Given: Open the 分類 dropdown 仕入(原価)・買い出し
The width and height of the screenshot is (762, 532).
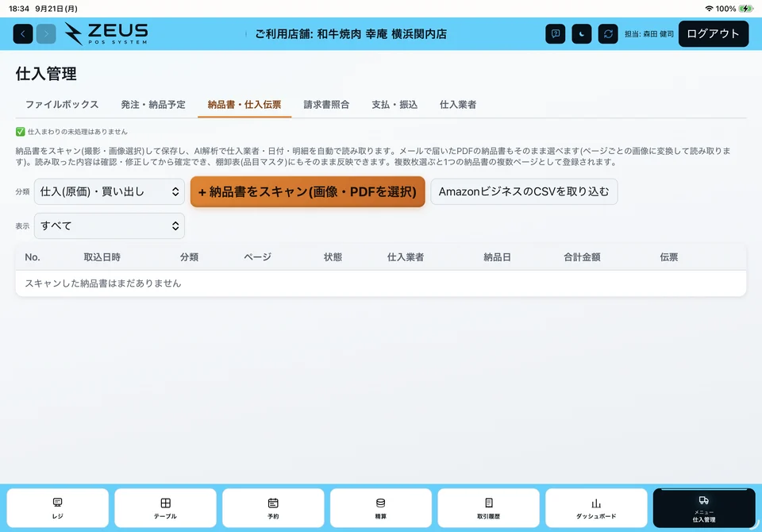Looking at the screenshot, I should coord(110,191).
